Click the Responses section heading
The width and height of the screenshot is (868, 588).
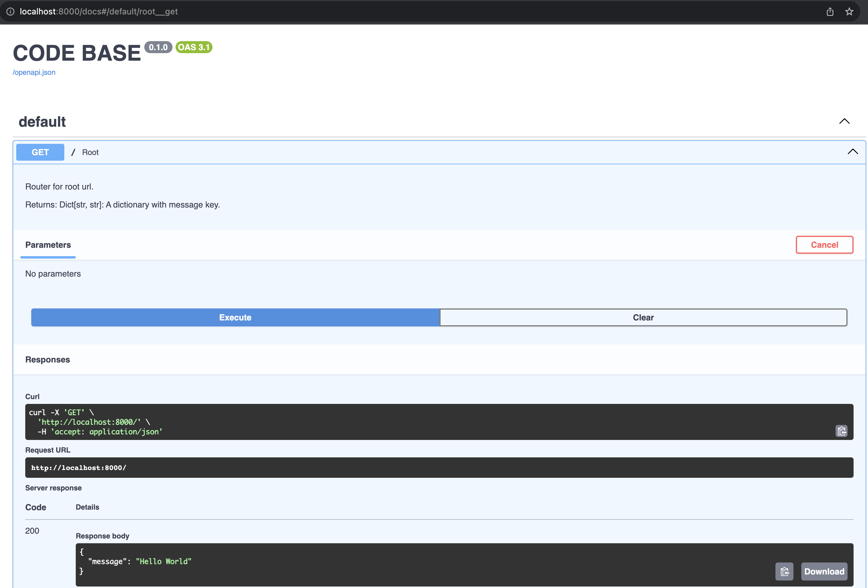[48, 359]
